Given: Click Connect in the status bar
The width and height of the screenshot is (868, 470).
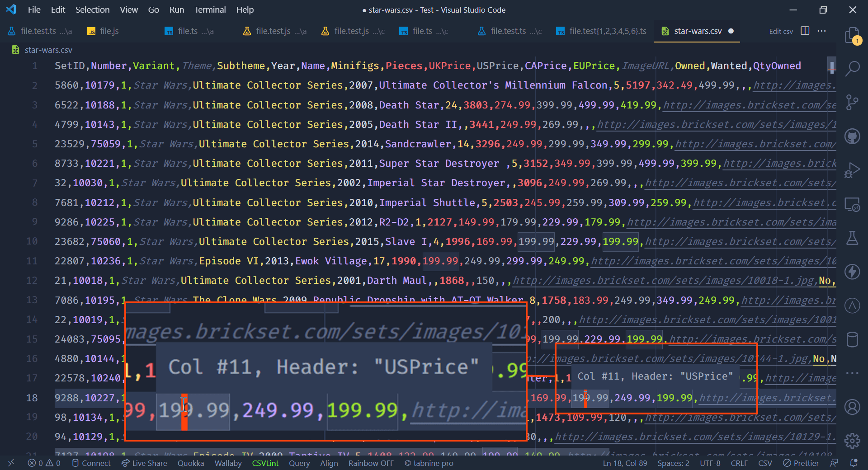Looking at the screenshot, I should [x=91, y=463].
